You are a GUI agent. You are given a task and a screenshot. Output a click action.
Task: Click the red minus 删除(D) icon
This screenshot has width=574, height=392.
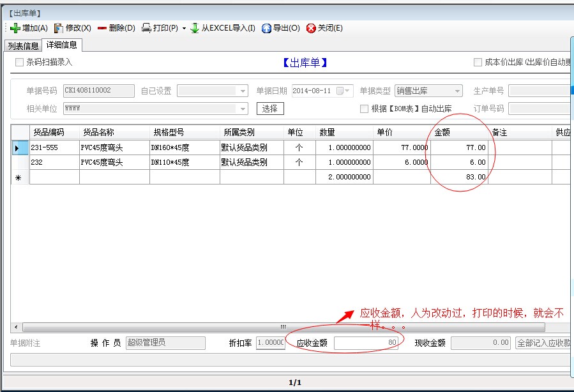tap(102, 28)
